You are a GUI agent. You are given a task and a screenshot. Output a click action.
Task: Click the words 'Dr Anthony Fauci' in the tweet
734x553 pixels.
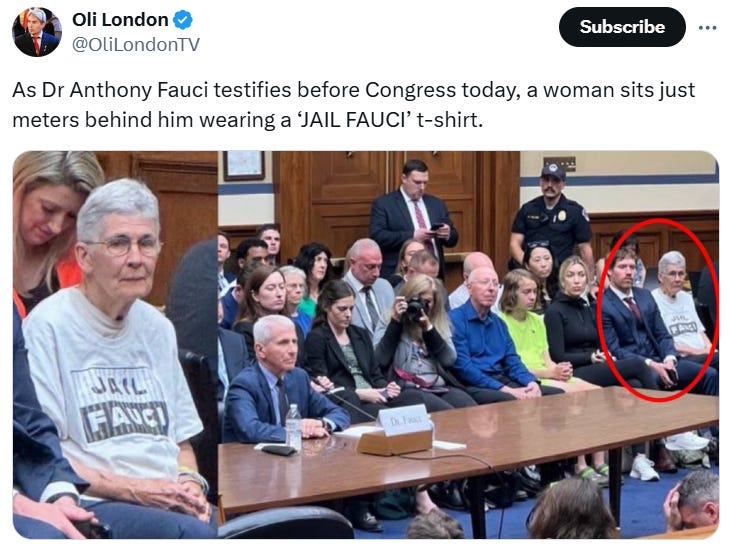[x=125, y=90]
